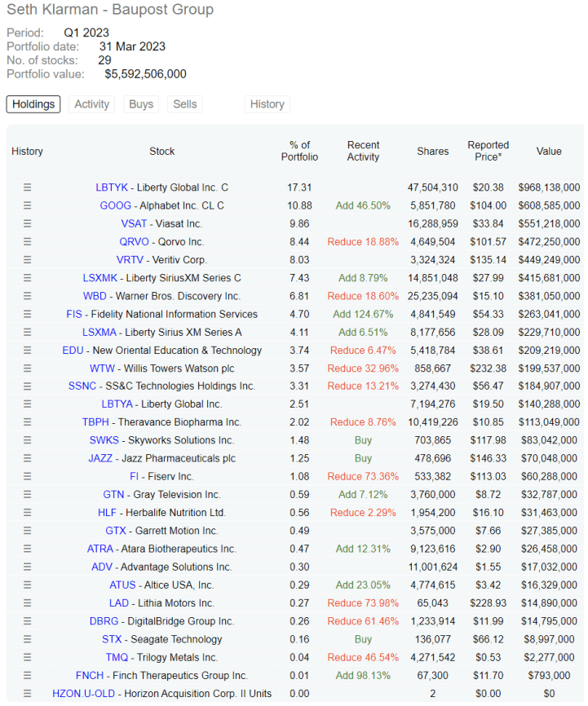Sort by % of Portfolio column header
This screenshot has height=706, width=588.
click(299, 151)
